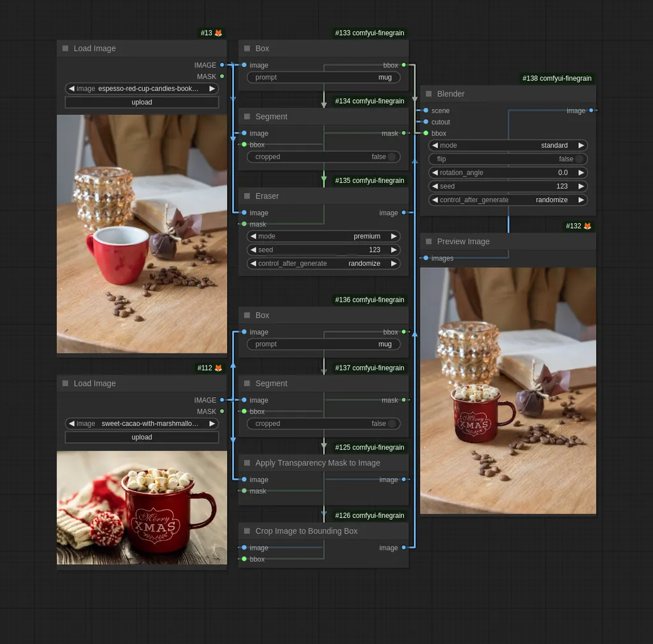Click the #138 comfyui-finegrain badge above the Blender node
Image resolution: width=653 pixels, height=644 pixels.
point(557,78)
